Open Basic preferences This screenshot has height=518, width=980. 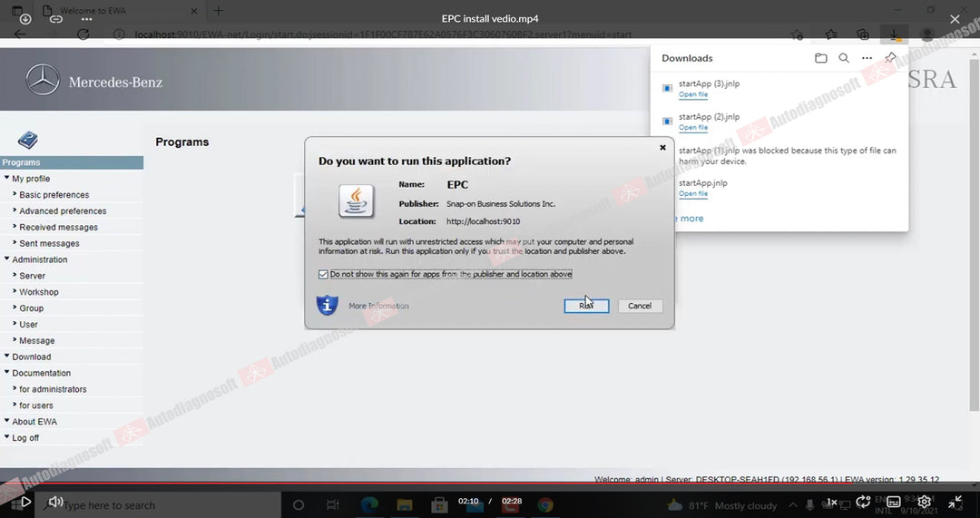[x=54, y=195]
